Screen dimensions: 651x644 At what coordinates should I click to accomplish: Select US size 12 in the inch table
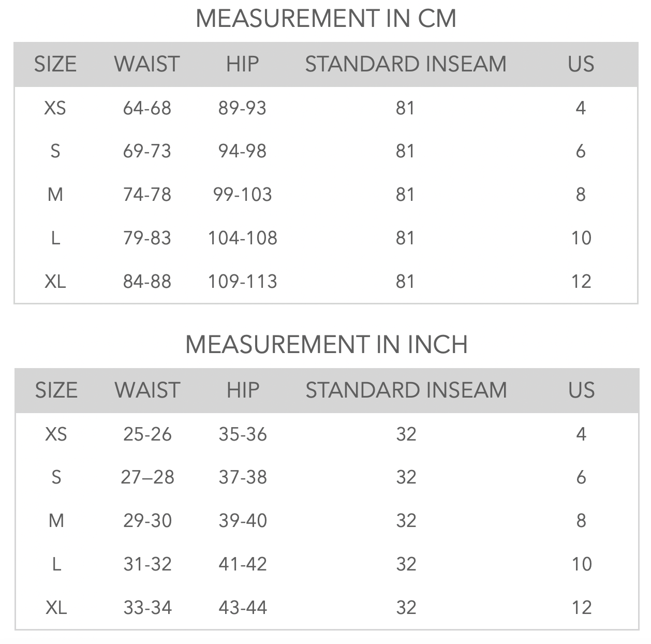click(582, 608)
